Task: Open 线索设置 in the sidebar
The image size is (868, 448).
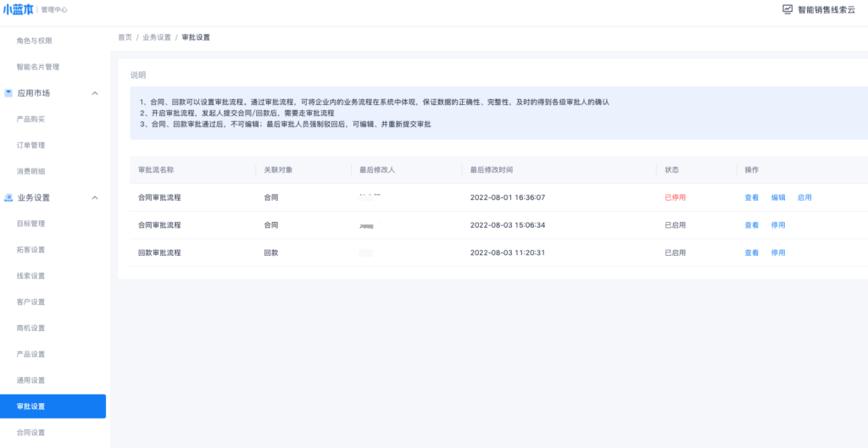Action: point(31,276)
